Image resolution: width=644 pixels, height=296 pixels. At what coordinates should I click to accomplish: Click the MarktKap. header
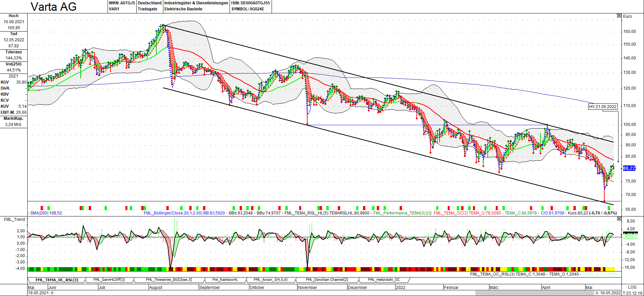click(13, 118)
